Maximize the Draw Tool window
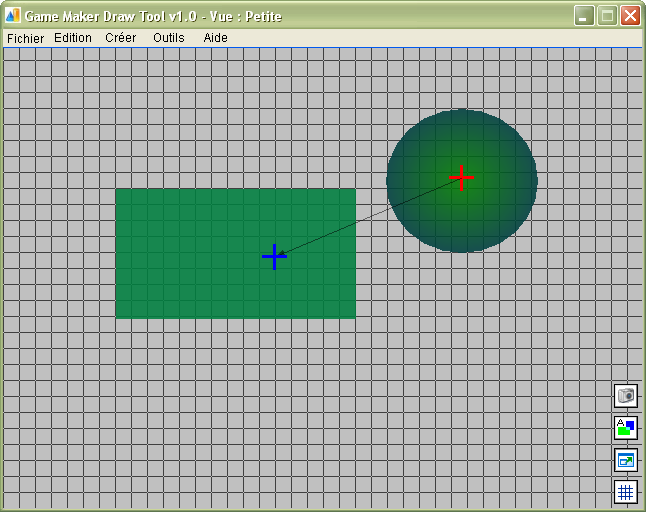 tap(607, 15)
